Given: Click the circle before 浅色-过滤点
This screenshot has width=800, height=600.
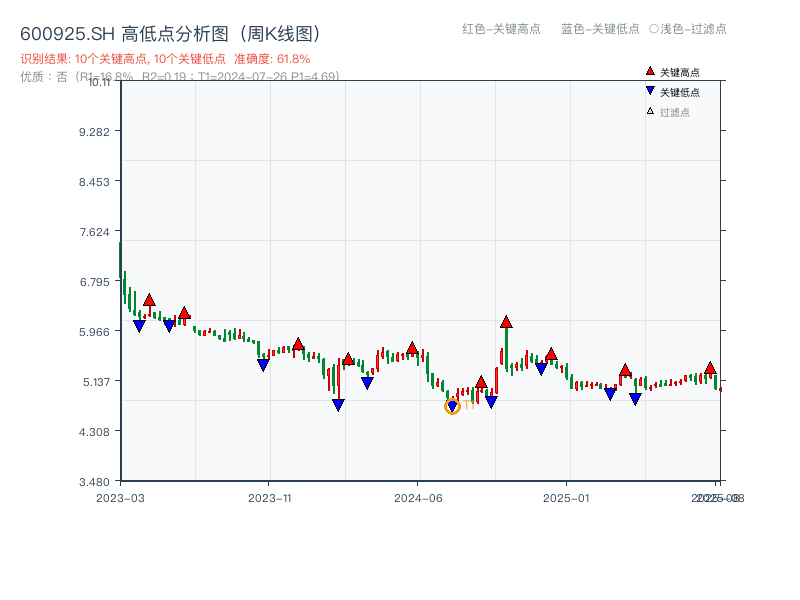Looking at the screenshot, I should click(654, 29).
